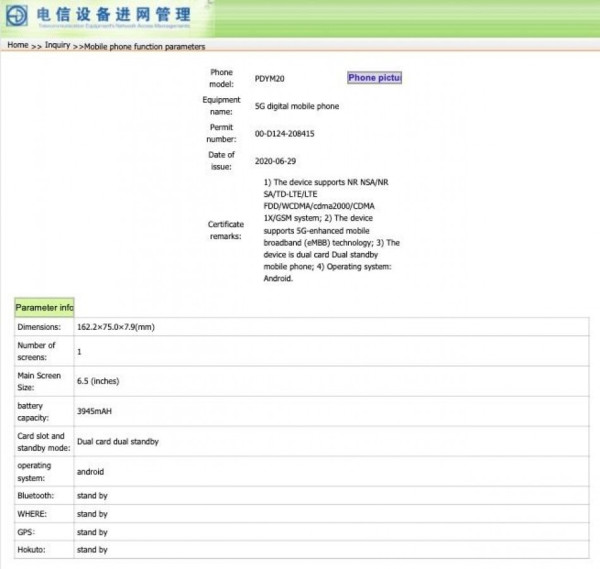The width and height of the screenshot is (600, 569).
Task: Click the number of screens value 1
Action: [x=79, y=352]
